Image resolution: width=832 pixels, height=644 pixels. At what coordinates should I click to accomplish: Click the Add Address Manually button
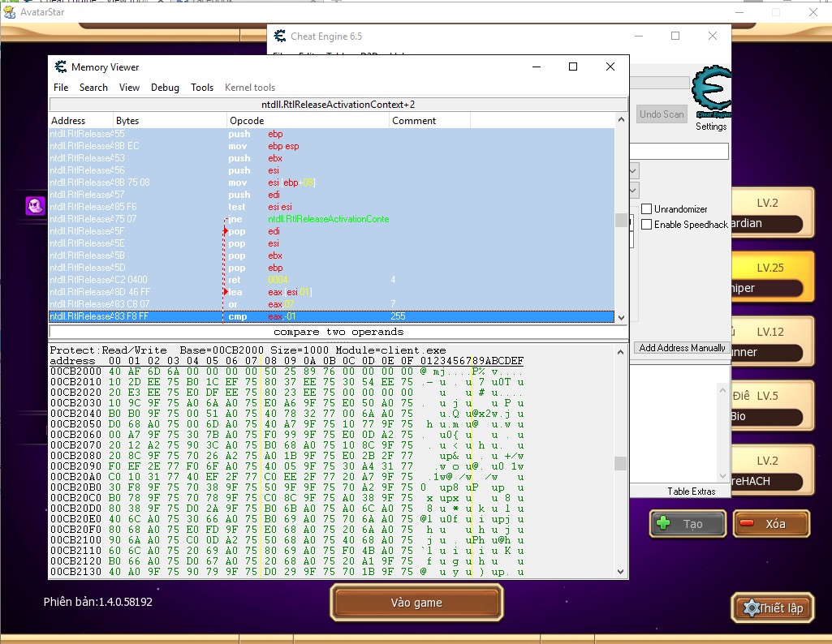coord(682,348)
